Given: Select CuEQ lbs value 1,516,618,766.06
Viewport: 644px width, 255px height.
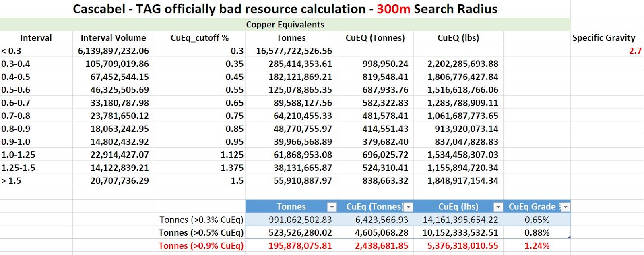Looking at the screenshot, I should (458, 89).
